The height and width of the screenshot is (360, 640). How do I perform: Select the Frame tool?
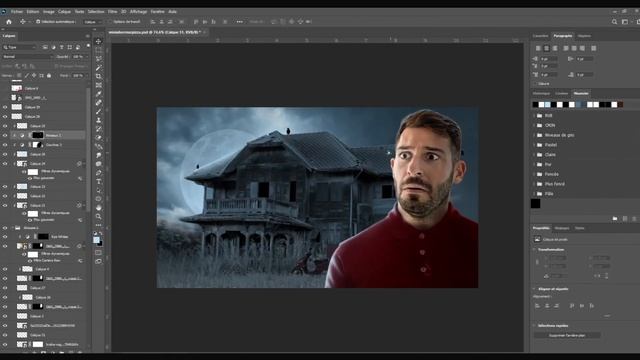(98, 85)
